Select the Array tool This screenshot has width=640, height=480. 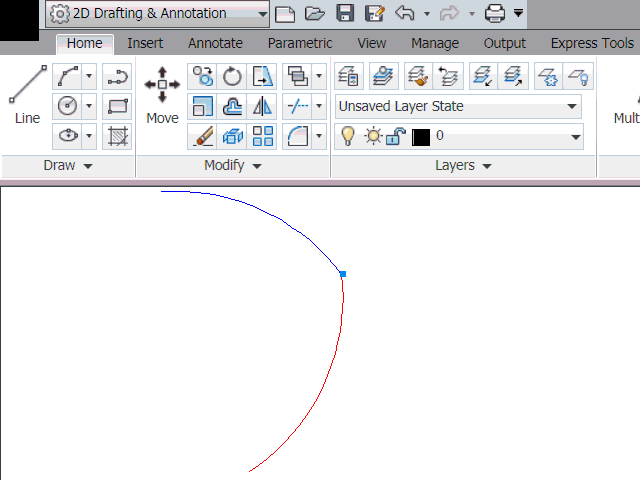[262, 136]
